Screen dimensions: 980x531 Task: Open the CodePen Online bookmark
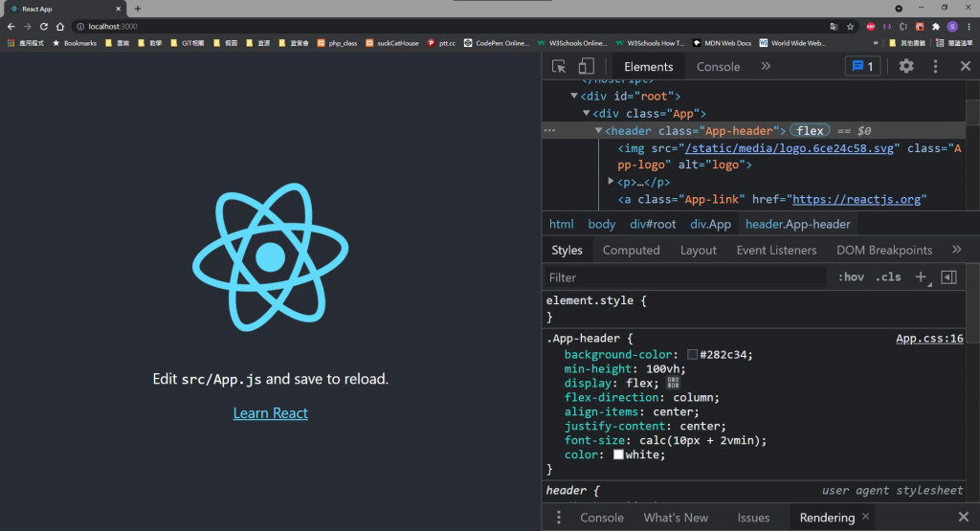click(497, 43)
